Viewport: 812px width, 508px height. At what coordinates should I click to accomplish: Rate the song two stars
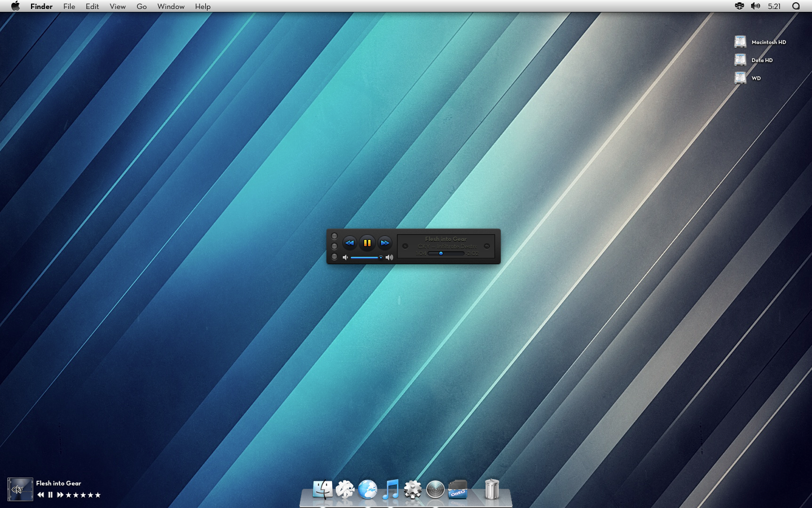[x=76, y=495]
